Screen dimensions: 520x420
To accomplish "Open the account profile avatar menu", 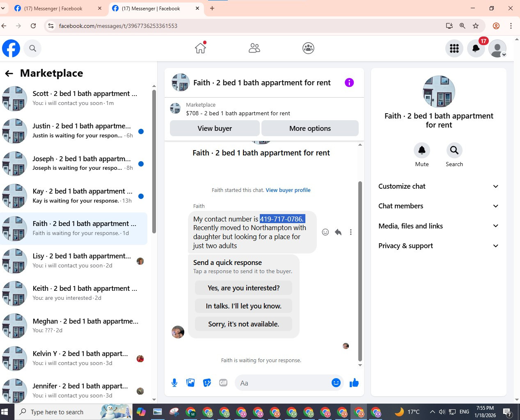I will (x=497, y=48).
